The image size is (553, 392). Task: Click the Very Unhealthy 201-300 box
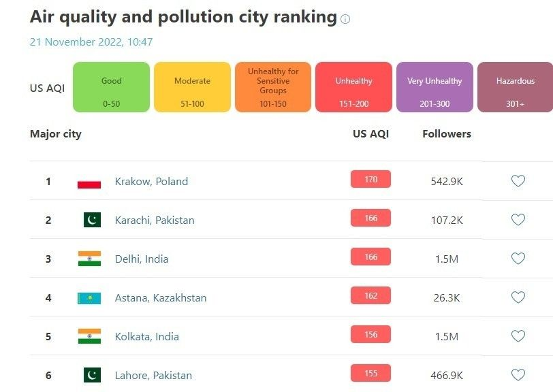tap(434, 87)
